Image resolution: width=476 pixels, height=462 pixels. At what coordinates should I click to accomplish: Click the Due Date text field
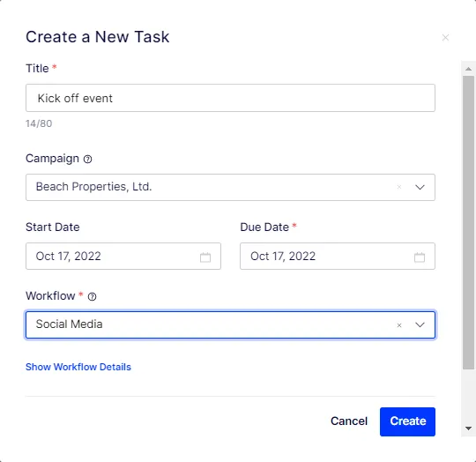[338, 257]
